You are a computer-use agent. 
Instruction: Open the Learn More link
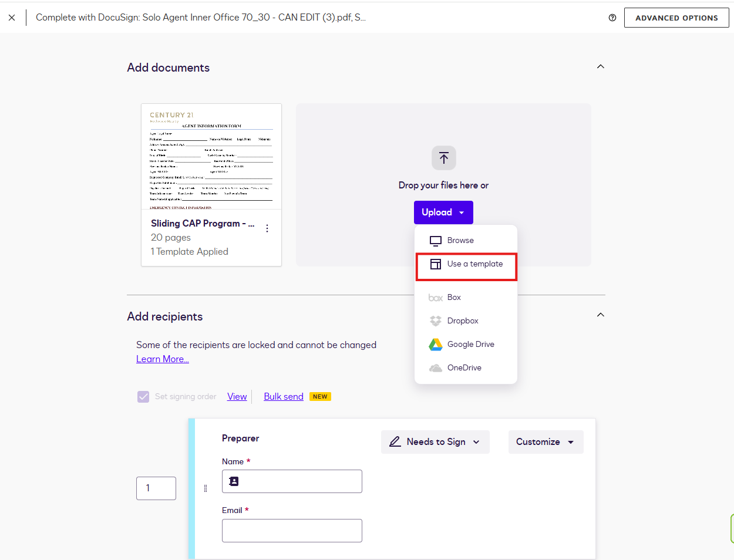[163, 359]
